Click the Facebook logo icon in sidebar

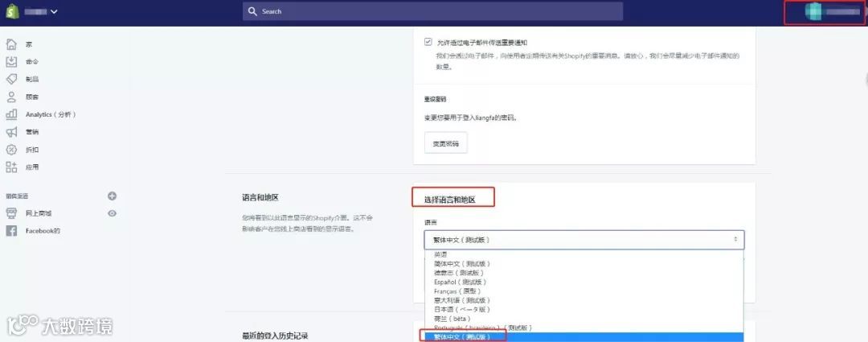11,231
